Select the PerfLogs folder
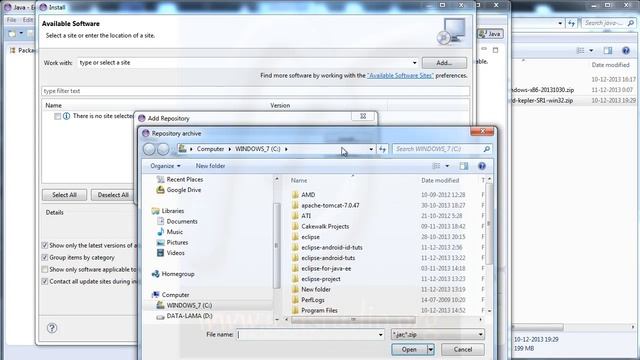 pos(313,300)
